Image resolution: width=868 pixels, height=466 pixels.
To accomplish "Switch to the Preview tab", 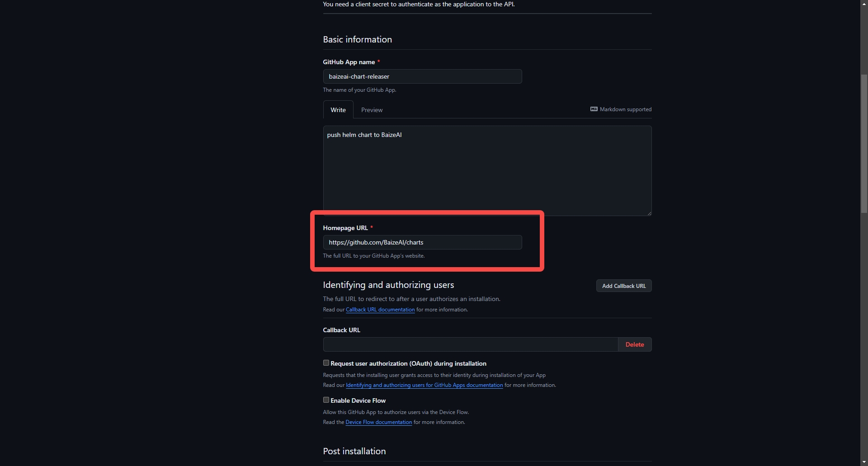I will [372, 110].
